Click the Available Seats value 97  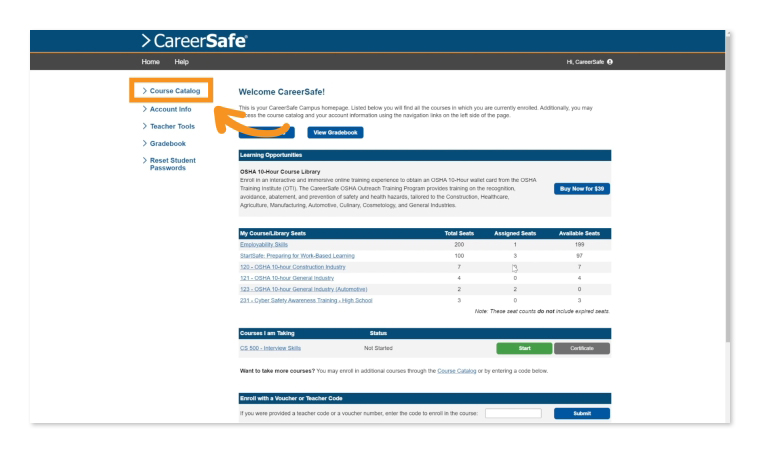[x=579, y=256]
